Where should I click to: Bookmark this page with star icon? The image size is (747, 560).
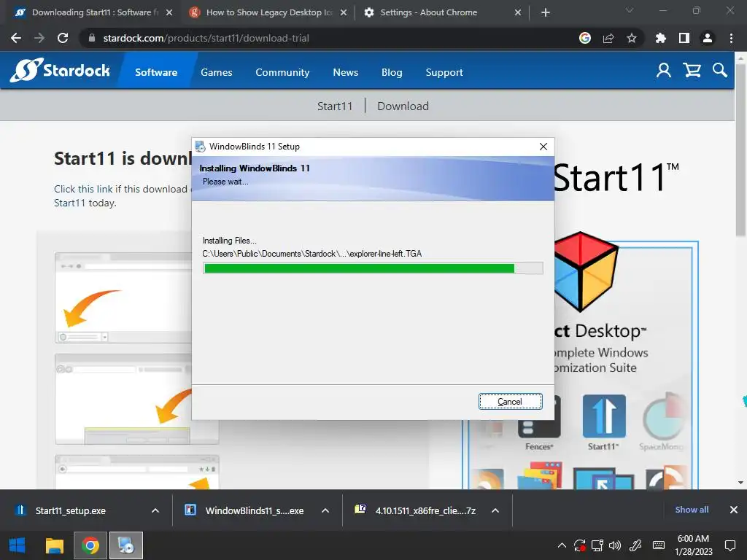(x=632, y=38)
